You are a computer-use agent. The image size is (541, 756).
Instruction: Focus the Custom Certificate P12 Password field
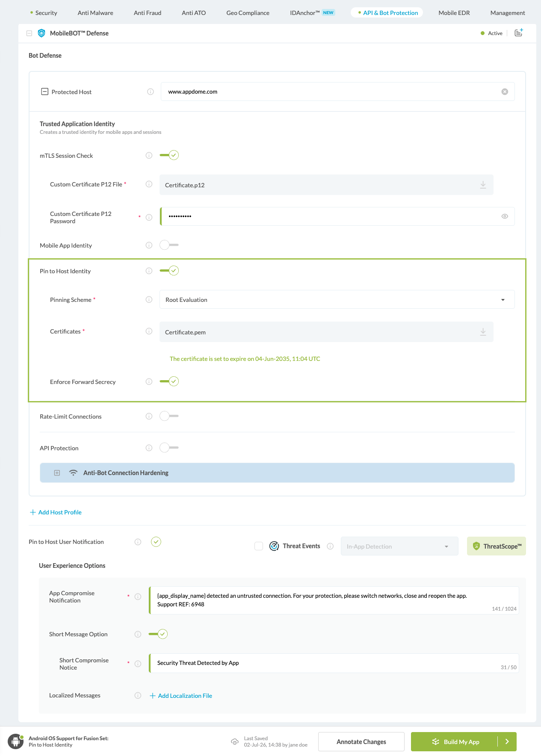337,216
